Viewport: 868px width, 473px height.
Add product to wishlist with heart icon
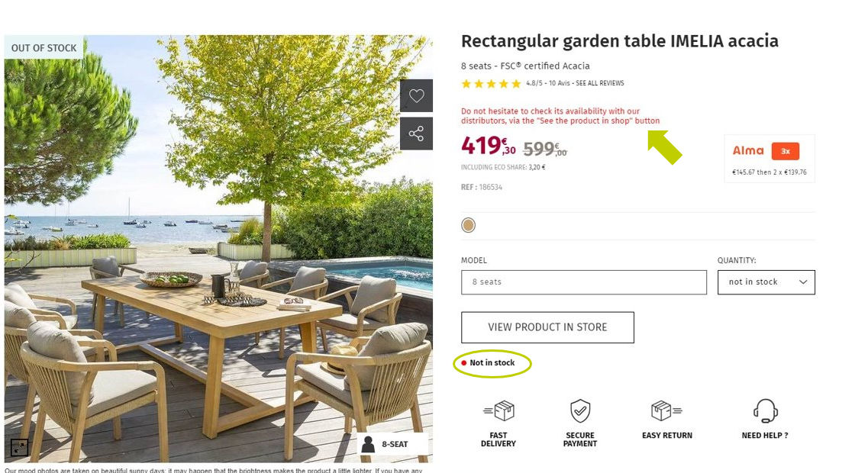coord(416,95)
